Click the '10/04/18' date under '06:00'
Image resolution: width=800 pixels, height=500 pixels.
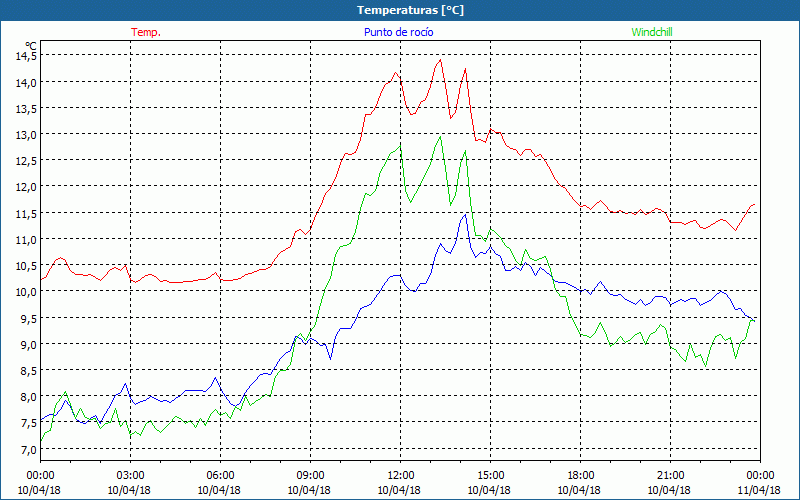[219, 490]
